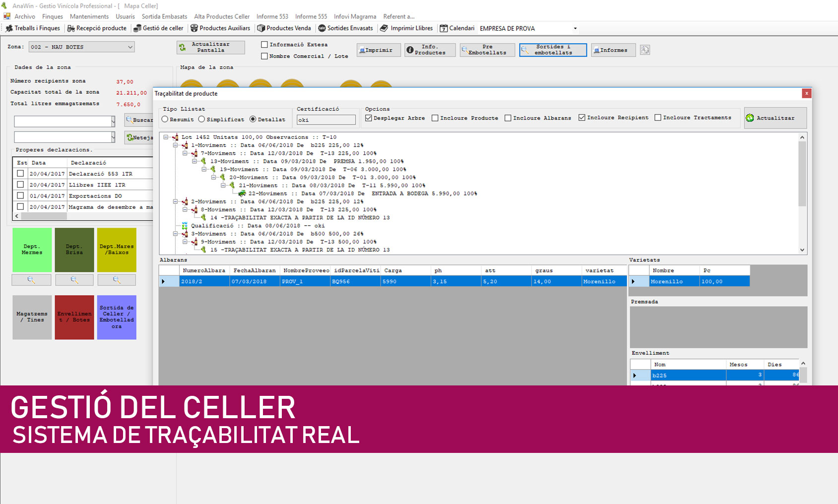
Task: Open Sortida Embasats menu
Action: tap(165, 16)
